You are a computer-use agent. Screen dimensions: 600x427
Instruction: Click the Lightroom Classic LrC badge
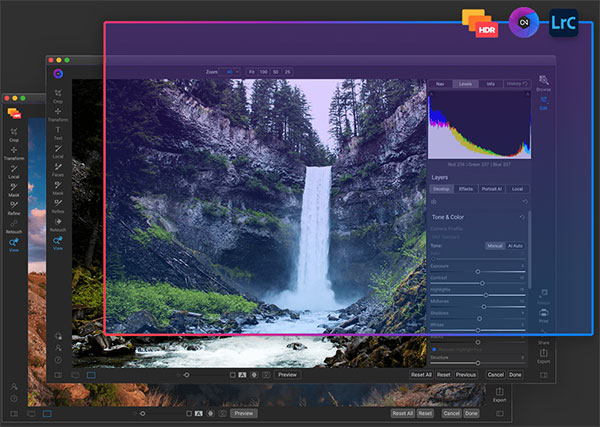(x=564, y=23)
